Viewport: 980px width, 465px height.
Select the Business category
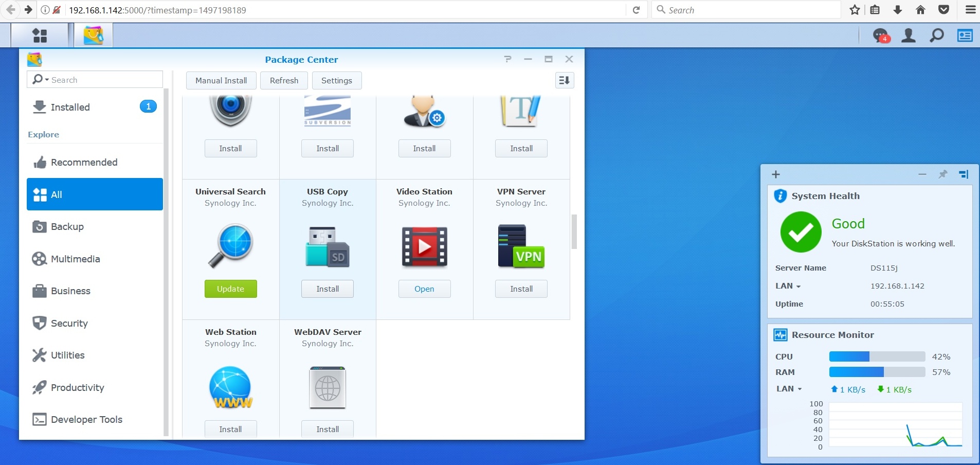95,291
